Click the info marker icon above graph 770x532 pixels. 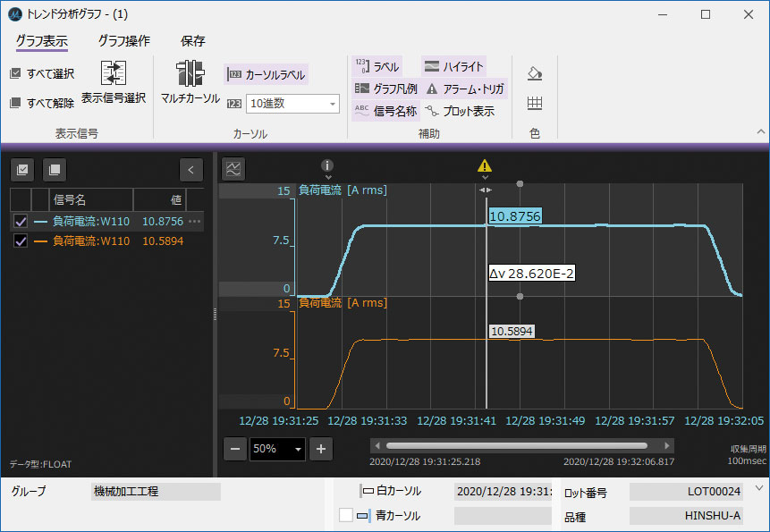click(327, 165)
